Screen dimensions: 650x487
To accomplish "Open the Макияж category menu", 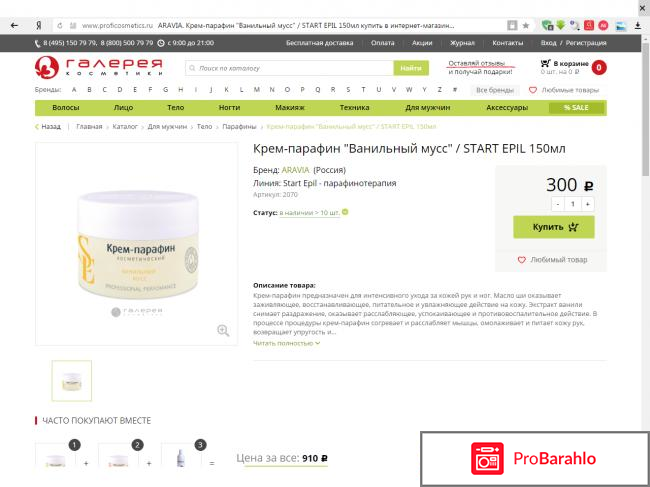I will [290, 108].
